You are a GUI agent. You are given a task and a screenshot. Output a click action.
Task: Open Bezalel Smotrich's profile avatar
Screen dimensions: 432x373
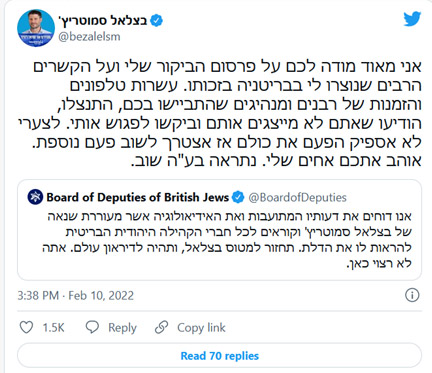[36, 28]
